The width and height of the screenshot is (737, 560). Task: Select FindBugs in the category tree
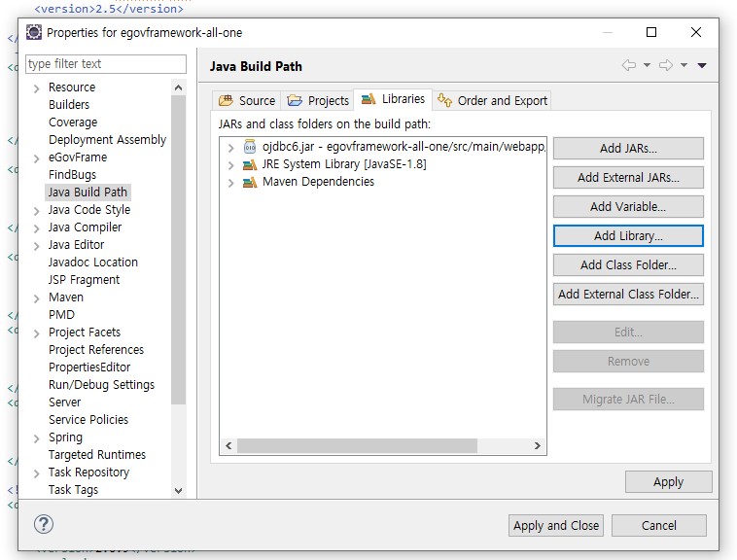tap(72, 175)
